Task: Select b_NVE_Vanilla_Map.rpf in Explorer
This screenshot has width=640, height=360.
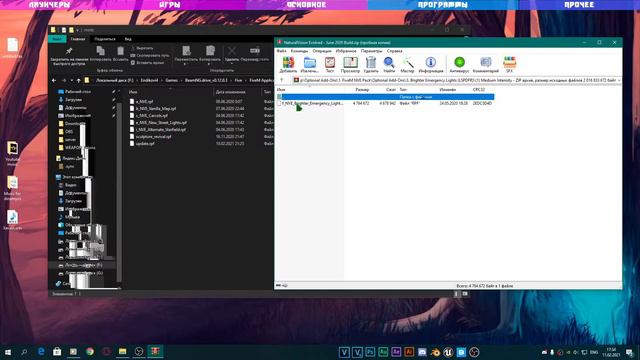Action: point(156,109)
